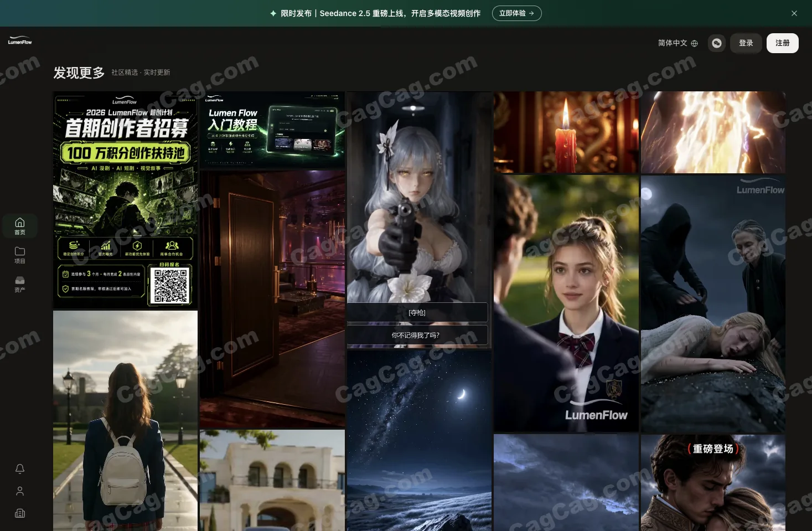Viewport: 812px width, 531px height.
Task: Open the hooded figure night scene image
Action: [713, 304]
